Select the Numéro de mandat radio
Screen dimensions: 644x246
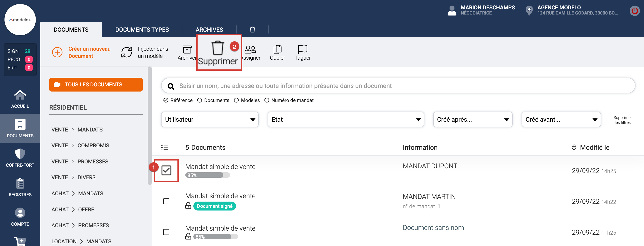pos(267,100)
